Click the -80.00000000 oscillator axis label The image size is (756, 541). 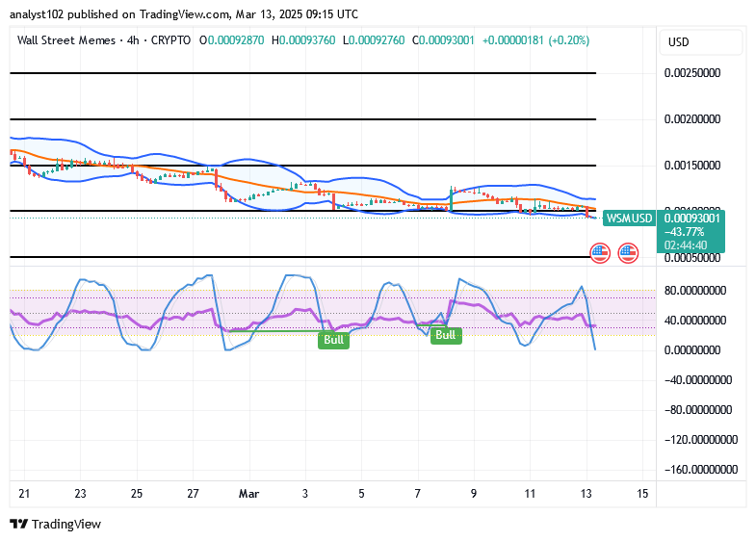pyautogui.click(x=698, y=409)
